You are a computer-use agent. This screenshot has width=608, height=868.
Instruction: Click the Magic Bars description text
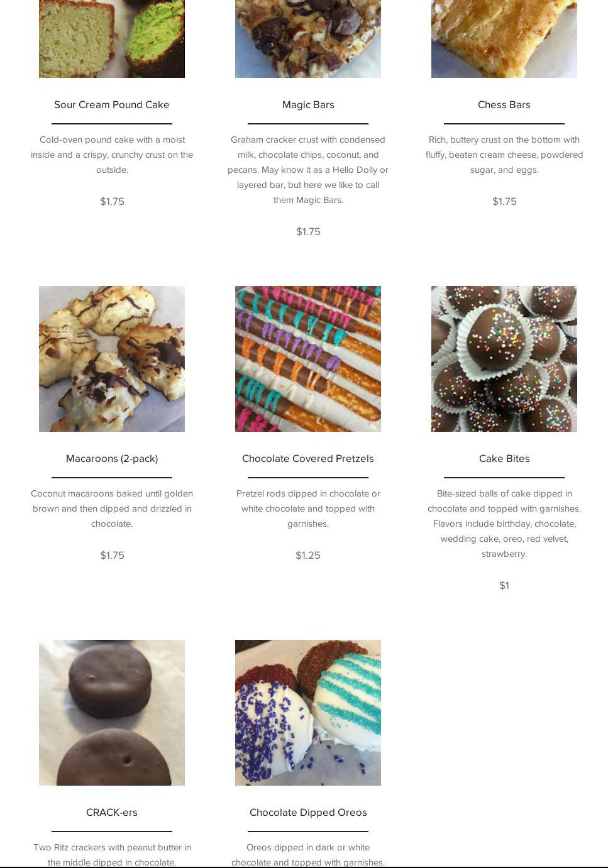click(x=308, y=170)
